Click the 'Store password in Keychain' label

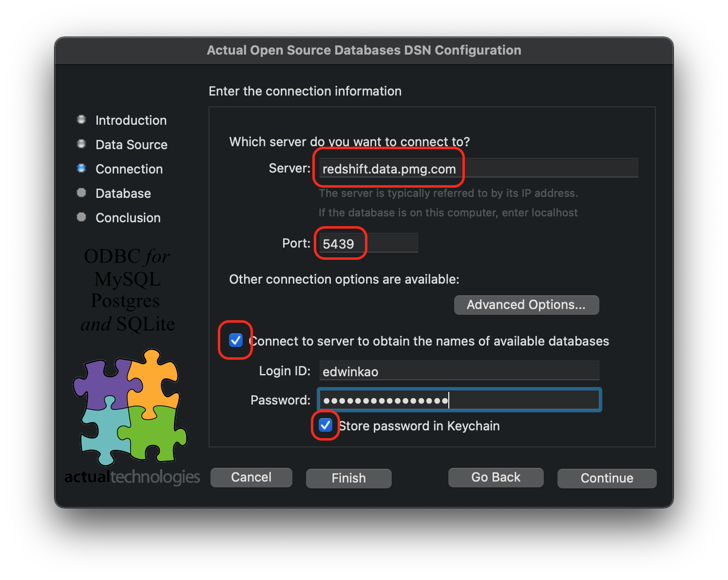click(x=419, y=426)
